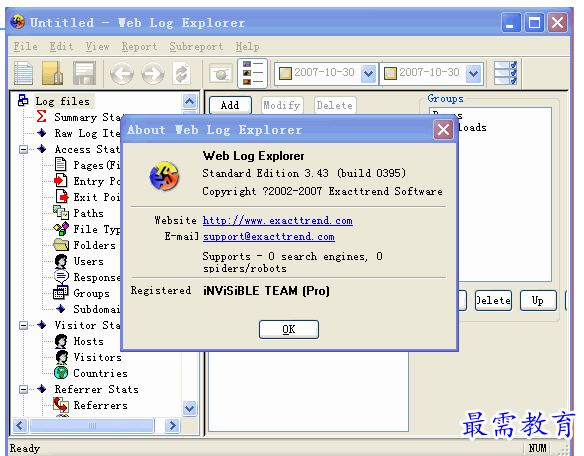Click the Log files root node icon
The image size is (584, 456).
(23, 100)
